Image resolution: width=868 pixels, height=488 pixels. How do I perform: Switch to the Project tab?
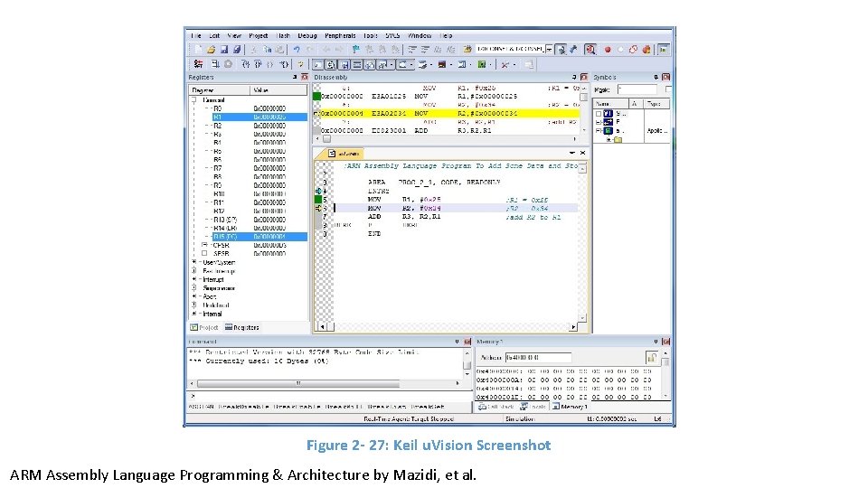point(204,327)
